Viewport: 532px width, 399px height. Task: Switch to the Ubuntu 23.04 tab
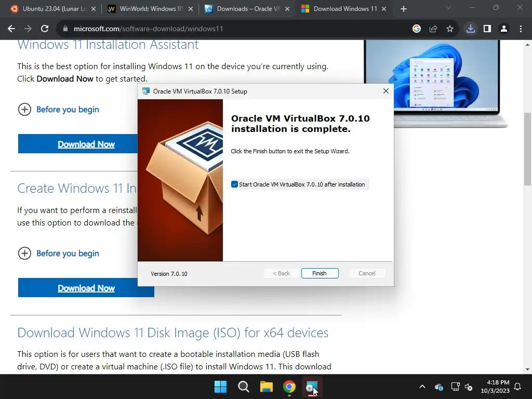54,9
